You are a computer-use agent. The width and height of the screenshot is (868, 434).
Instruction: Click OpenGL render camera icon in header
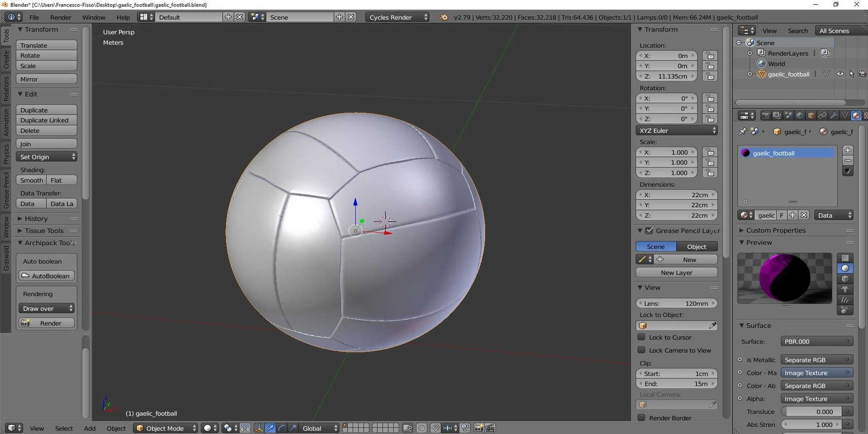click(x=479, y=428)
